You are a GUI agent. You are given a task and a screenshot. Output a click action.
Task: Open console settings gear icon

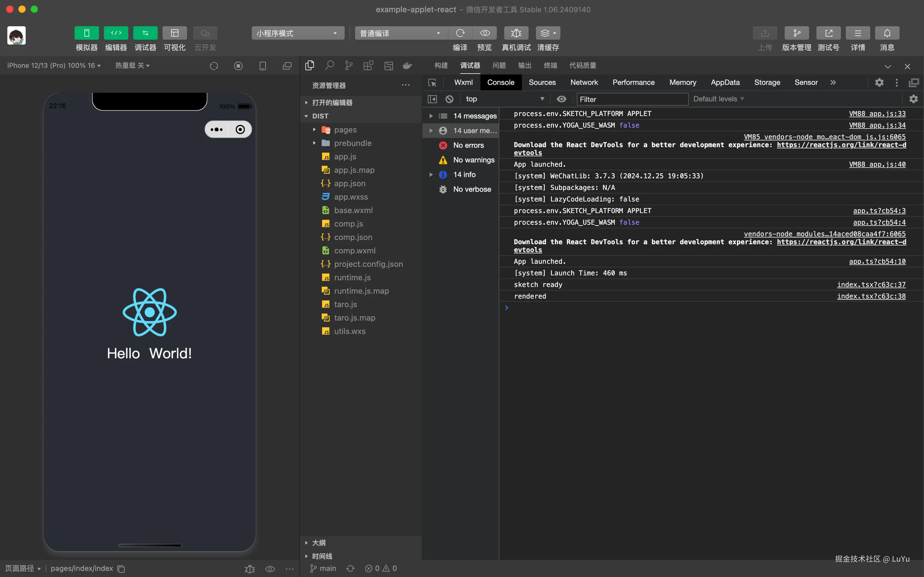913,99
